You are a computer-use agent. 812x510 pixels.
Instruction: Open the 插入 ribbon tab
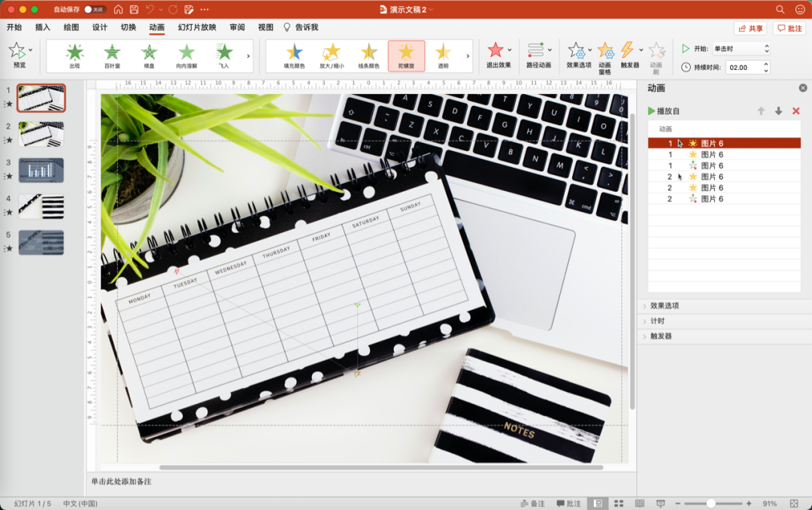coord(42,28)
